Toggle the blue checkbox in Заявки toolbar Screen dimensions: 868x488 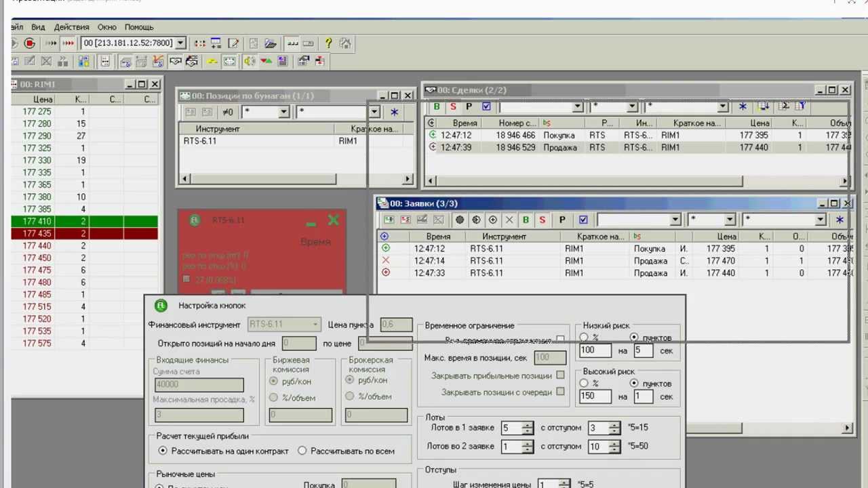(583, 220)
